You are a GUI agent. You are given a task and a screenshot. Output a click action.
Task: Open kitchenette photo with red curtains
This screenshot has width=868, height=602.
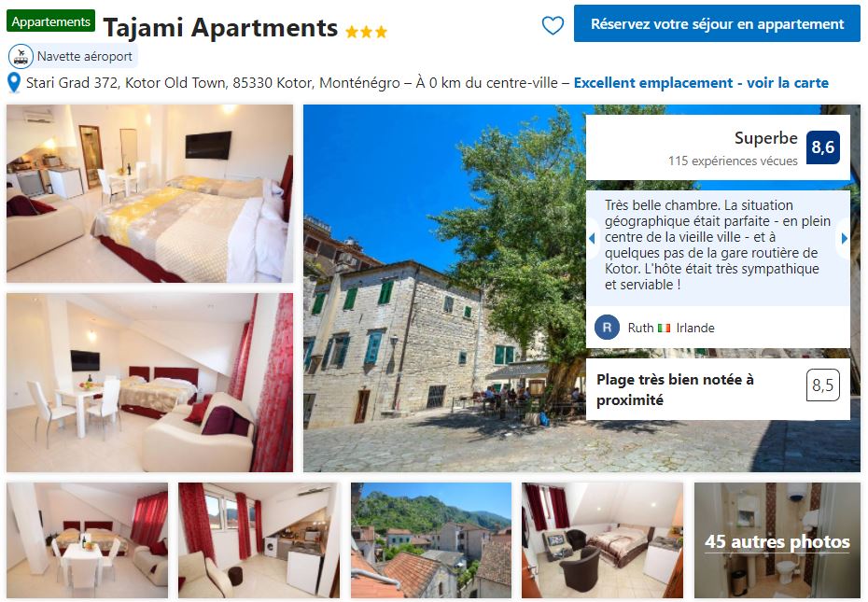259,540
